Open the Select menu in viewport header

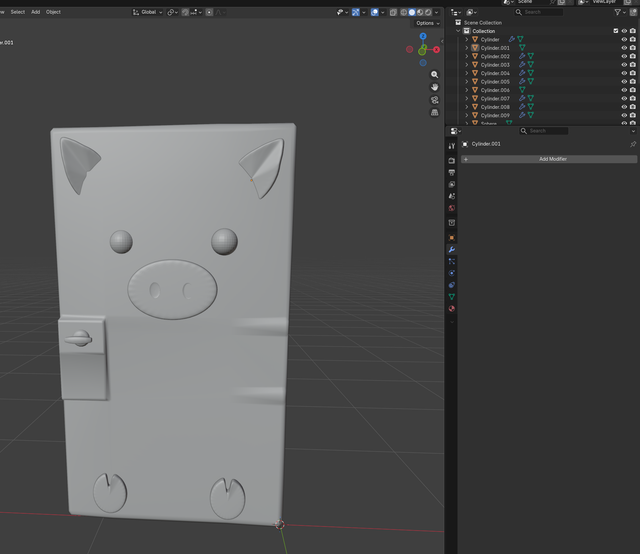click(x=18, y=12)
